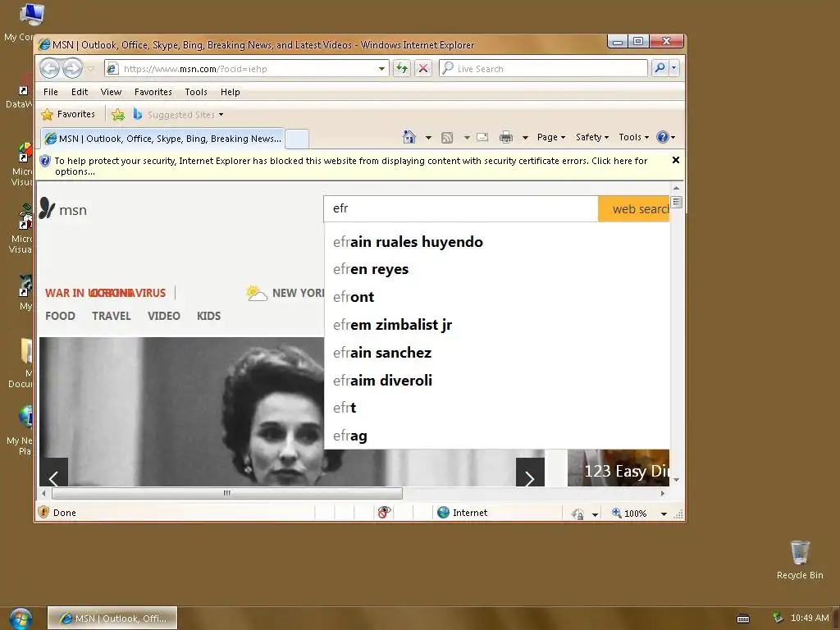Click the Forward navigation arrow button

tap(72, 69)
